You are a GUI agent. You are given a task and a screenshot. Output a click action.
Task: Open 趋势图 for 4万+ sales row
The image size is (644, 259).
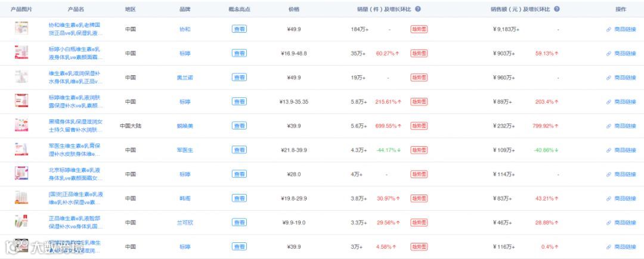[x=419, y=174]
